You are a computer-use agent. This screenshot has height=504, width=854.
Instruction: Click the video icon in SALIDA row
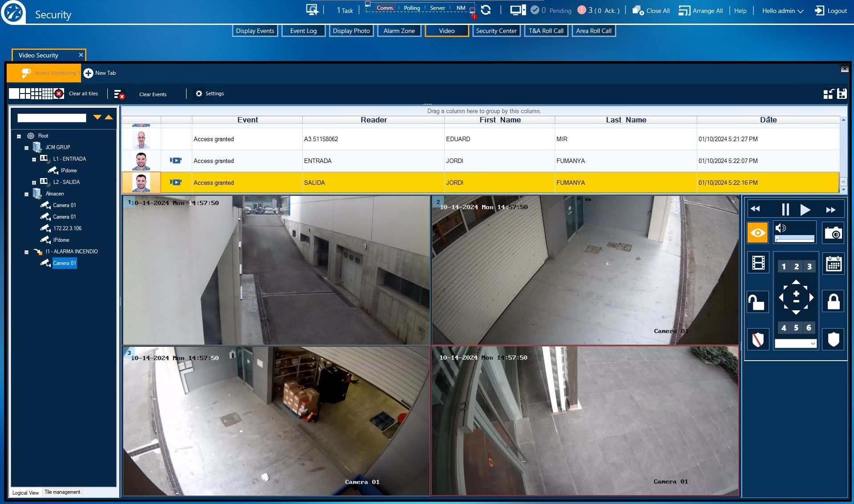click(x=176, y=182)
